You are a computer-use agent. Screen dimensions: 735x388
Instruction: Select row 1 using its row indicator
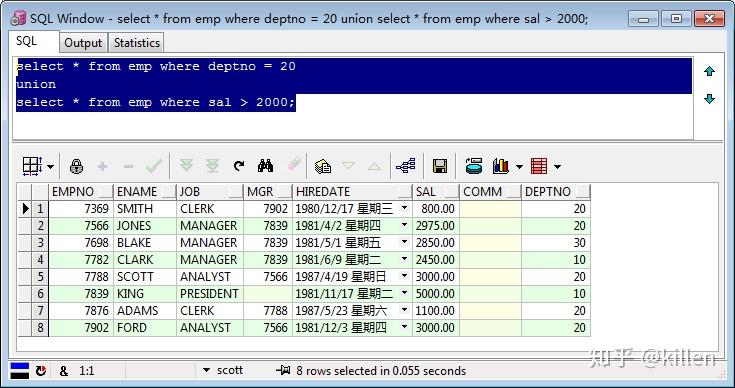tap(25, 209)
